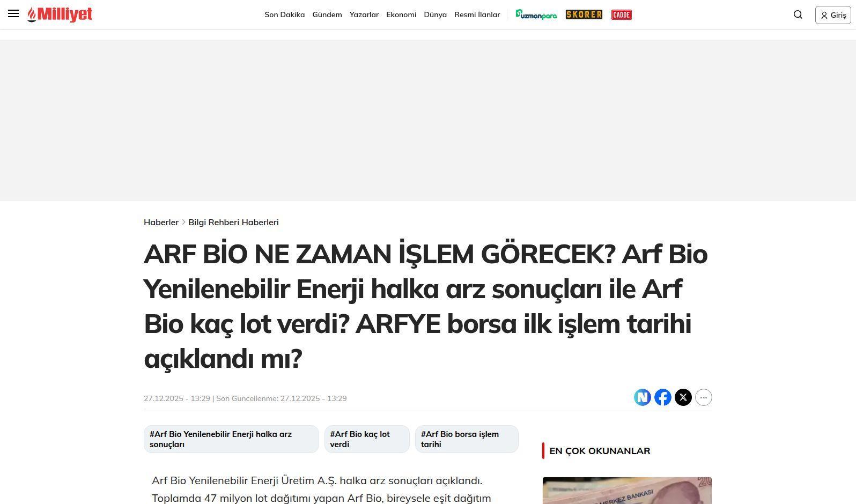The image size is (856, 504).
Task: Click the Giriş login button
Action: (x=832, y=15)
